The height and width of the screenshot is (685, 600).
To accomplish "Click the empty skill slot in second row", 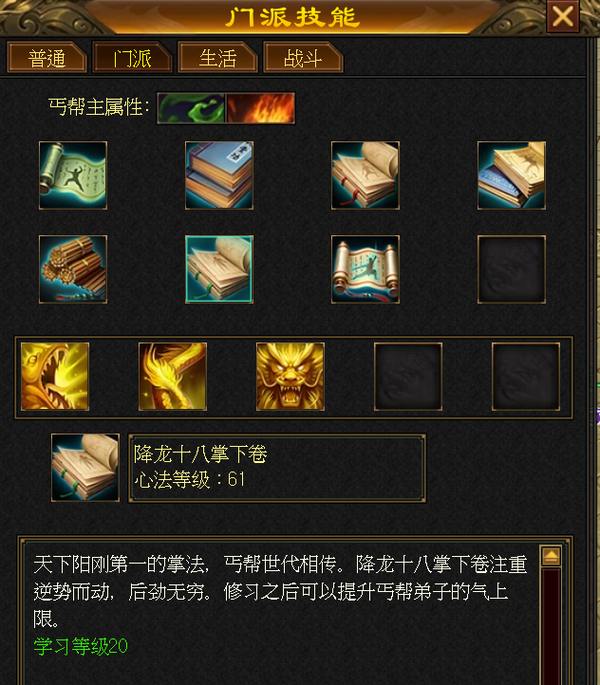I will 511,269.
